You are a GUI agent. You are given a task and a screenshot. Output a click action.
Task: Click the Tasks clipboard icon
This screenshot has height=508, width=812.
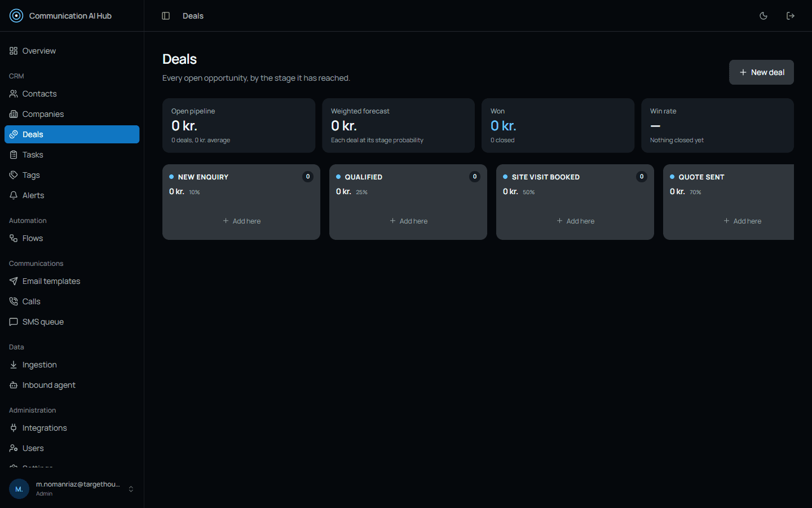coord(14,155)
